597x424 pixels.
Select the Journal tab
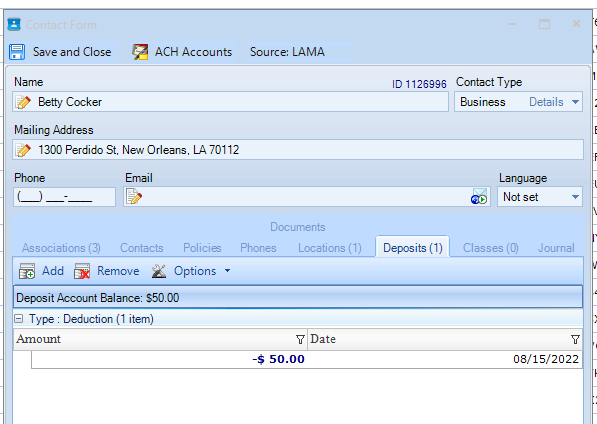556,248
